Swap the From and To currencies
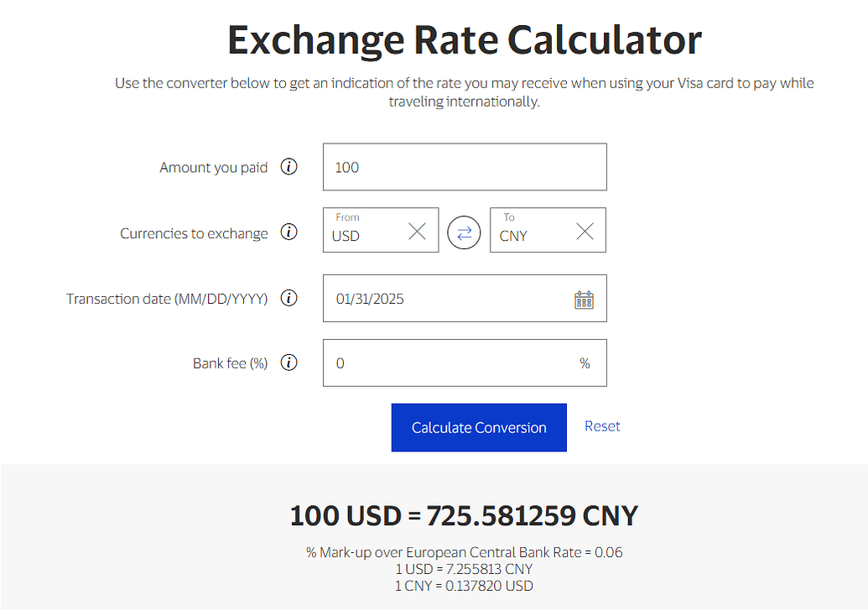 464,232
